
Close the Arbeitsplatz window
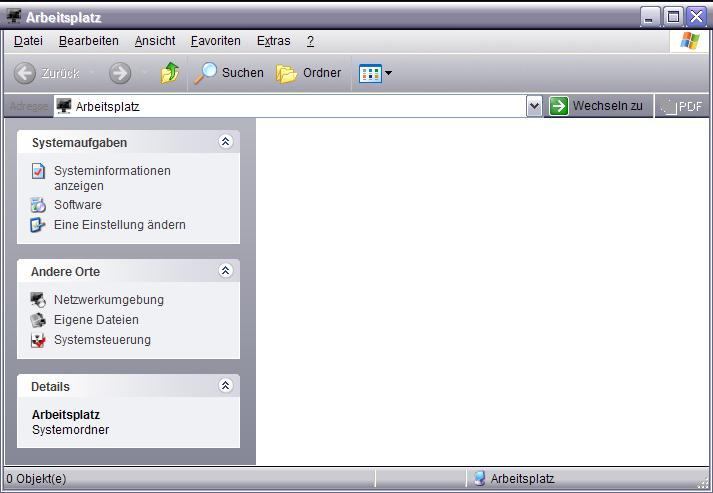(696, 17)
